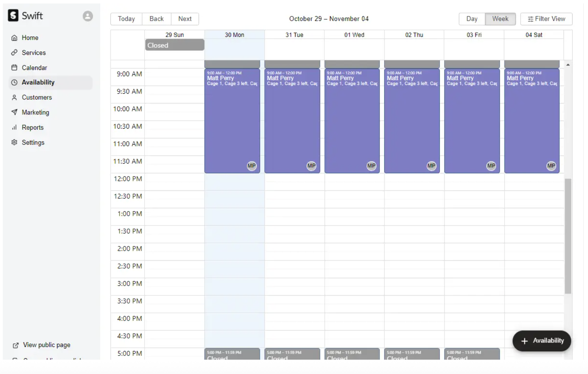Click the Reports bar chart icon
588x374 pixels.
point(14,128)
